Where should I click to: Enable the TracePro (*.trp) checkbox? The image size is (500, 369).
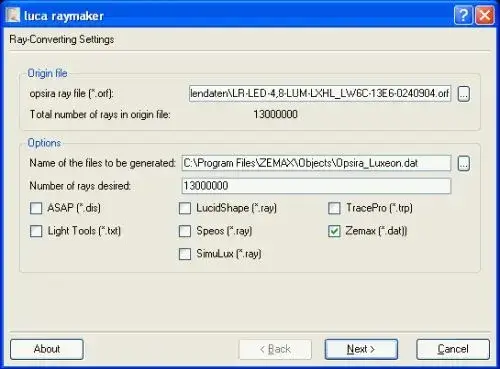click(x=334, y=208)
